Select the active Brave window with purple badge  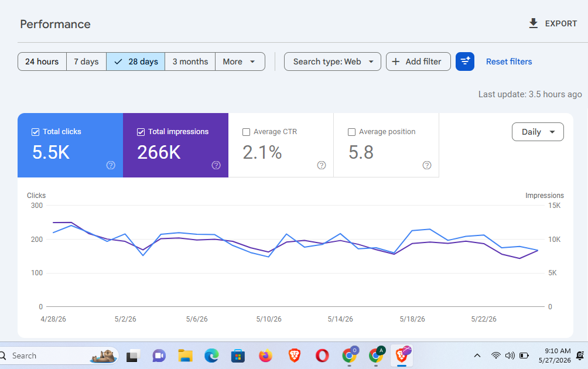402,355
